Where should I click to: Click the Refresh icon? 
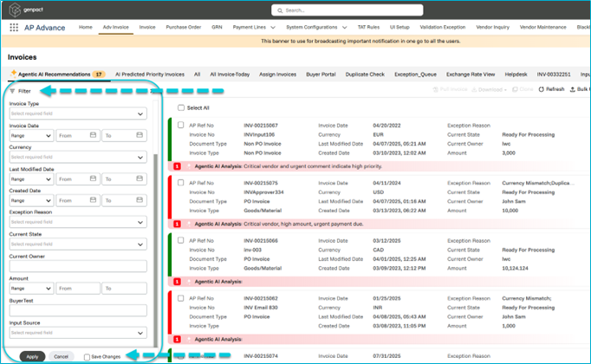click(x=542, y=89)
